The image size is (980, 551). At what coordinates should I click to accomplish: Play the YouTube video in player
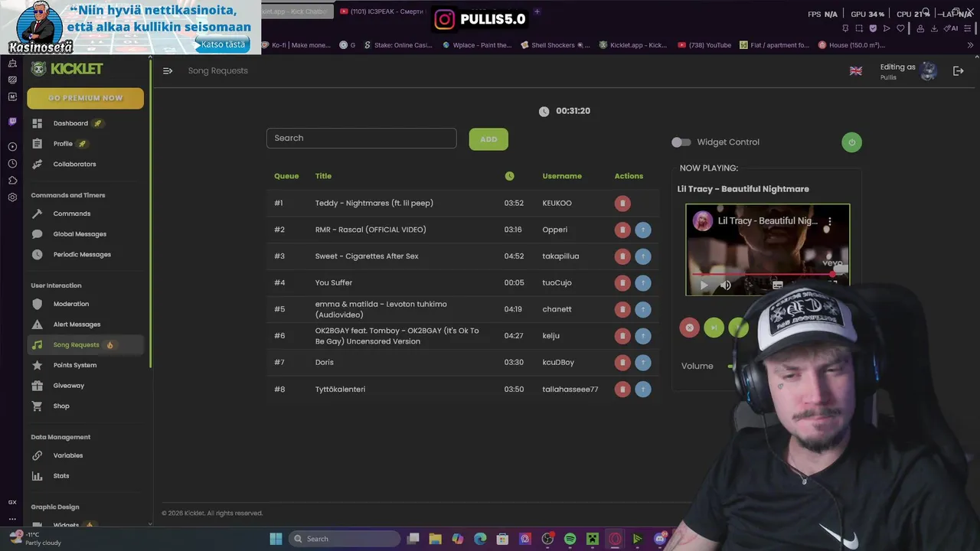[x=704, y=285]
